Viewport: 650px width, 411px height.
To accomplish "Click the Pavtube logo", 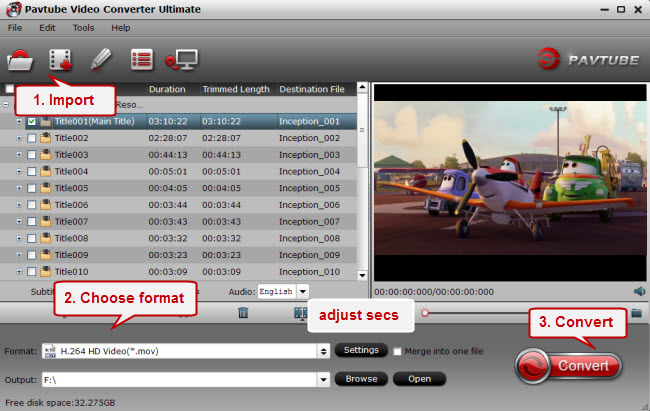I will point(589,59).
